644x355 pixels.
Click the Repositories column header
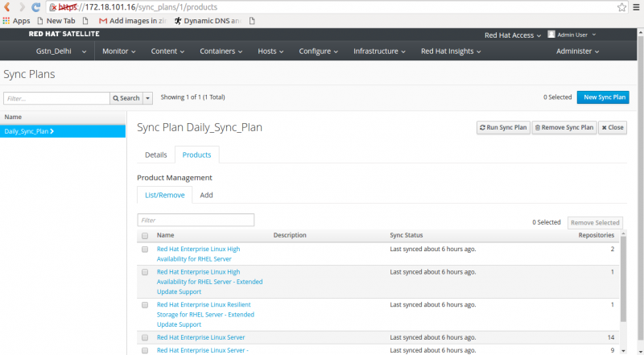(x=597, y=235)
